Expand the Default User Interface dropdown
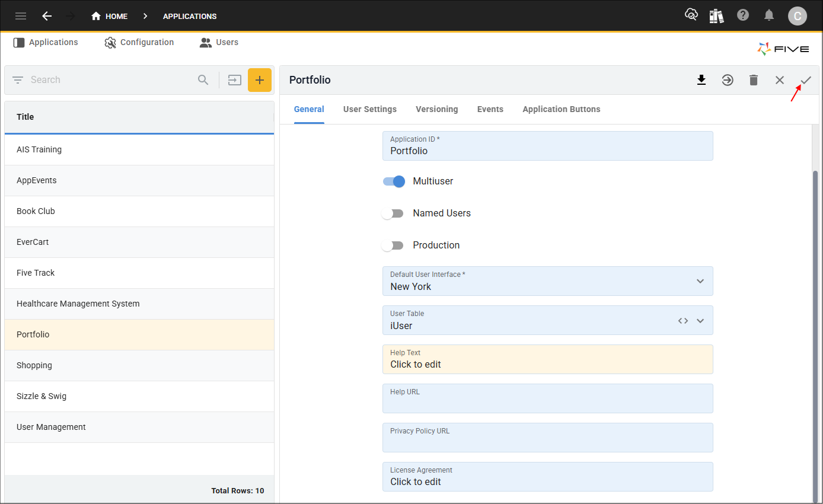The width and height of the screenshot is (823, 504). pos(700,281)
